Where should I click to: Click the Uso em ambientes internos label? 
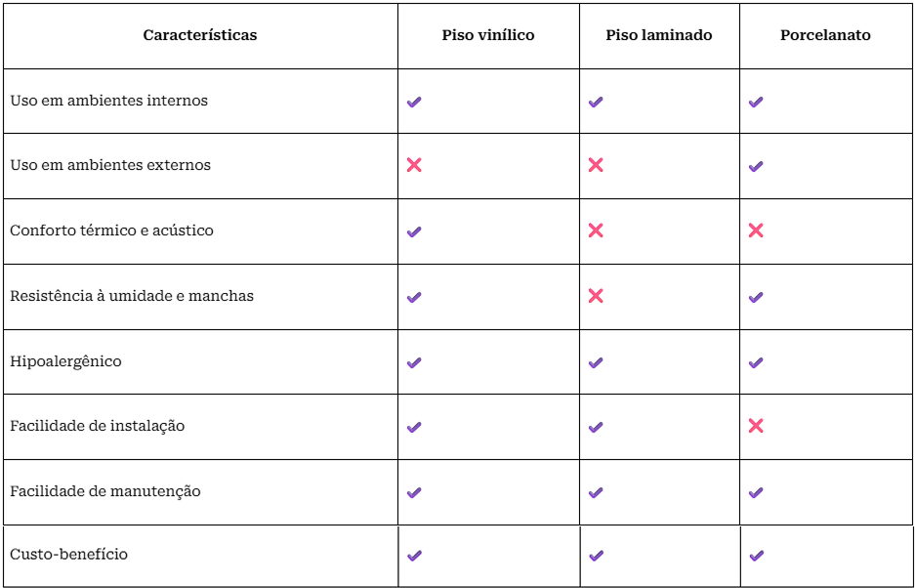(109, 101)
